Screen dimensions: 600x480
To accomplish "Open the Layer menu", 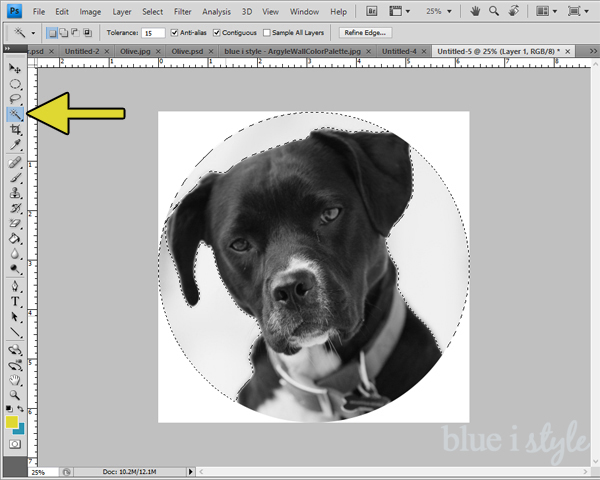I will click(x=122, y=12).
